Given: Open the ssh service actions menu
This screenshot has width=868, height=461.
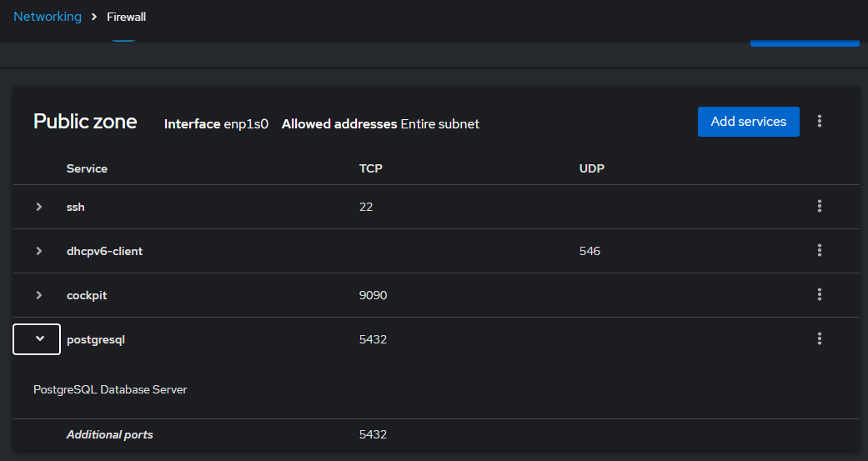Looking at the screenshot, I should click(820, 207).
